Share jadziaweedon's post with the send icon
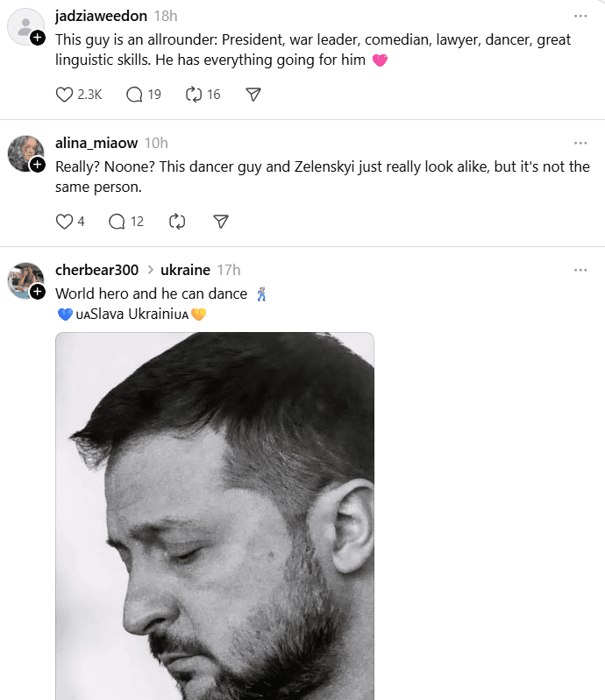Screen dimensions: 605x700 (x=253, y=95)
